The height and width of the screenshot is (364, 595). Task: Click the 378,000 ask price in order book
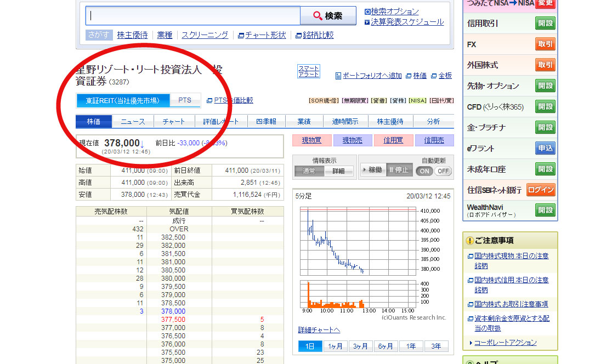[173, 311]
